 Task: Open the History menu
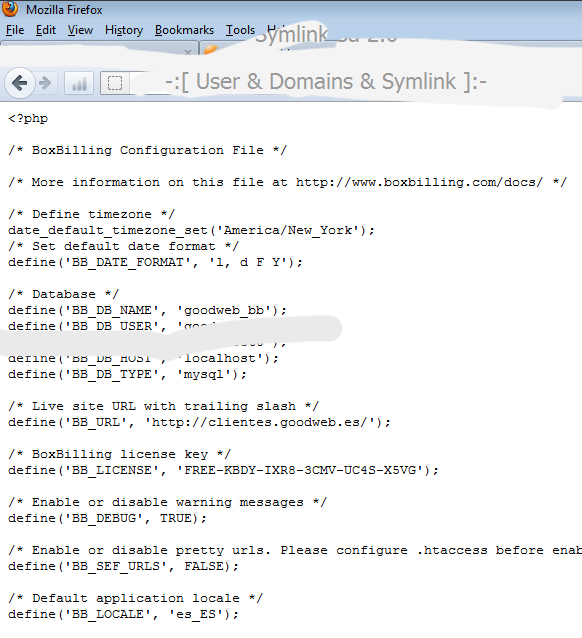tap(124, 30)
